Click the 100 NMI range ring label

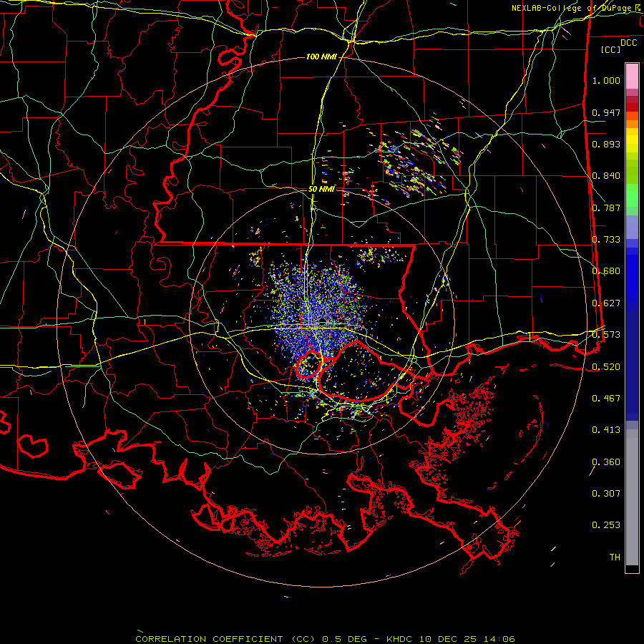click(321, 57)
